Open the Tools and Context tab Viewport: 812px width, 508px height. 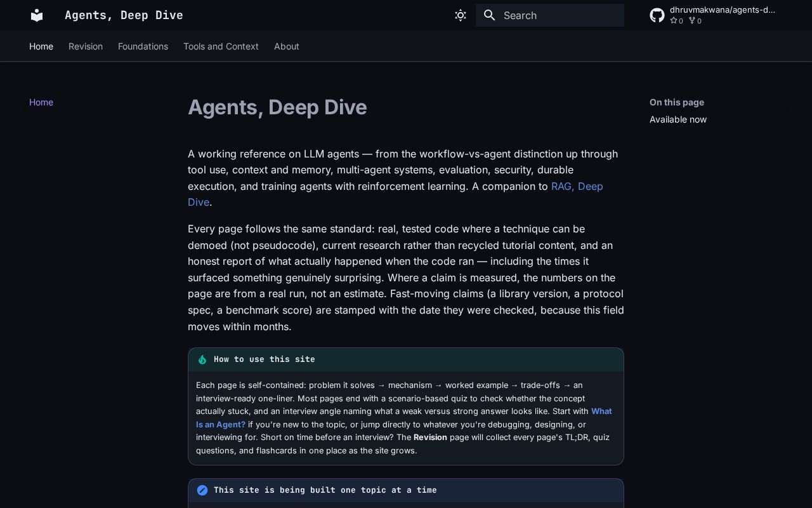pos(221,46)
